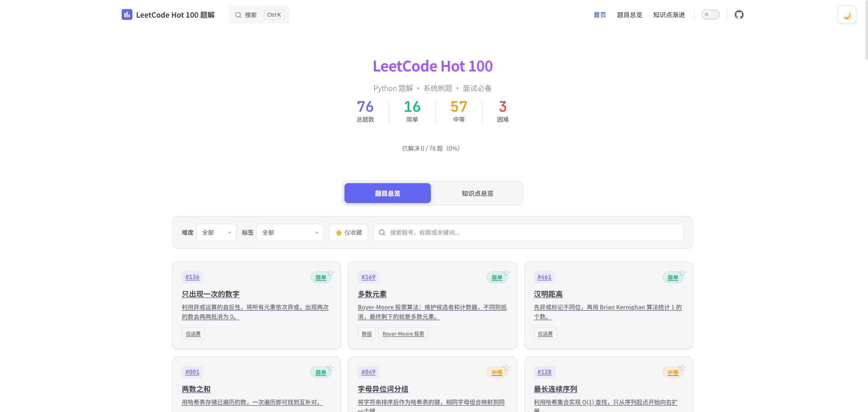Click the Boyer-Moore 投票算法 description on #169
Image resolution: width=868 pixels, height=412 pixels.
point(432,312)
